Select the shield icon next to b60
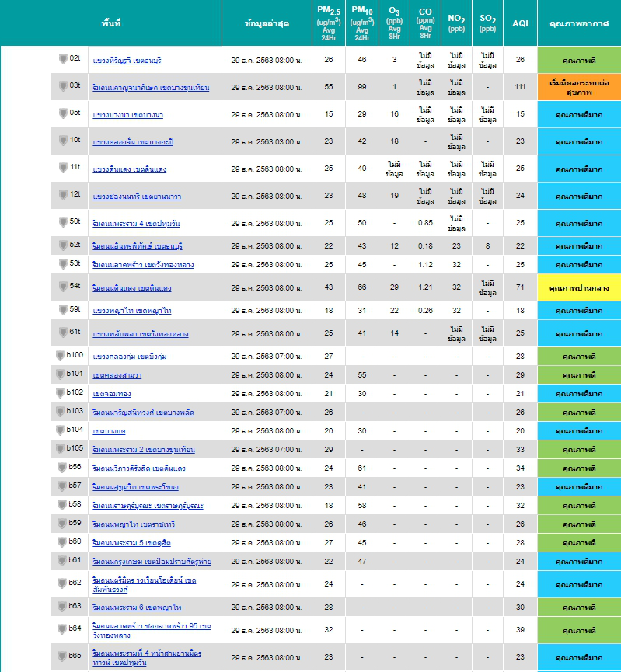621x672 pixels. point(61,542)
